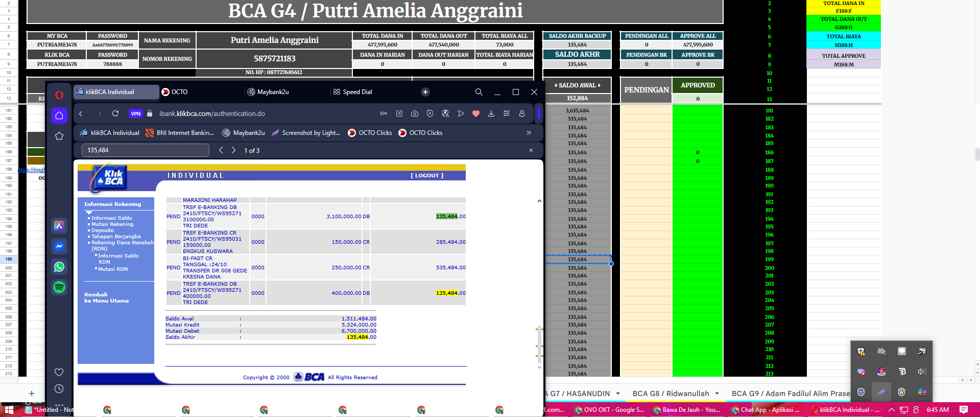Click the snapshot camera icon

pyautogui.click(x=415, y=113)
